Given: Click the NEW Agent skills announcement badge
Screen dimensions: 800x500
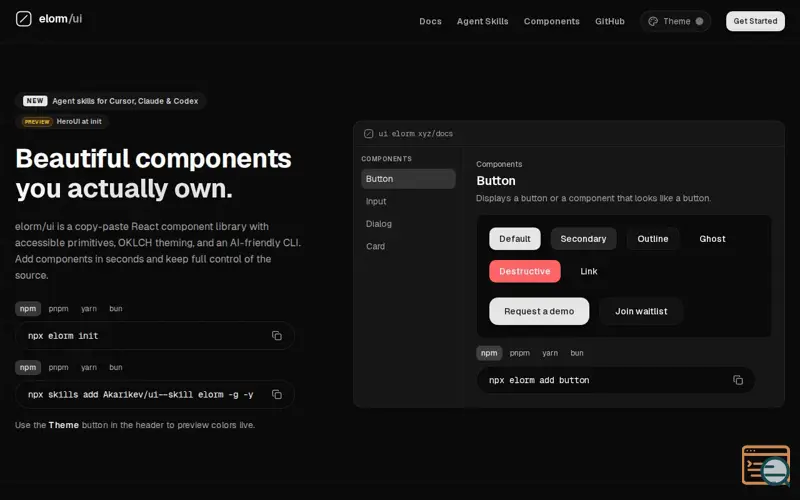Looking at the screenshot, I should coord(110,101).
